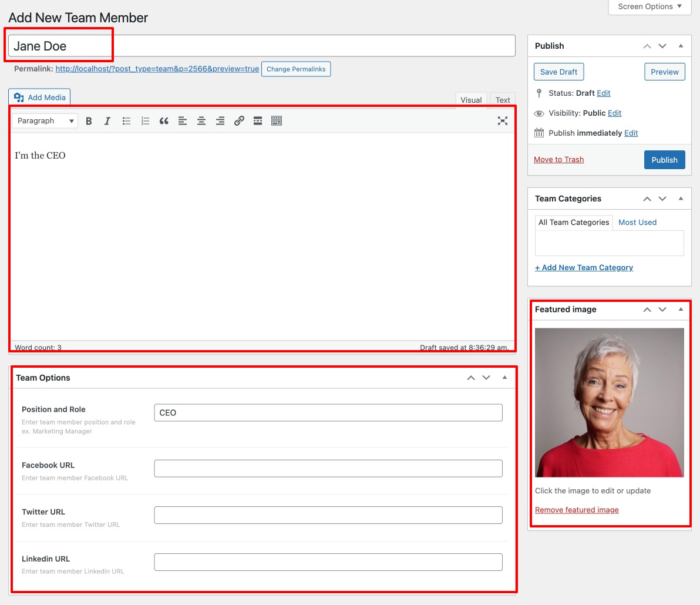
Task: Toggle the extra toolbar row
Action: (x=277, y=121)
